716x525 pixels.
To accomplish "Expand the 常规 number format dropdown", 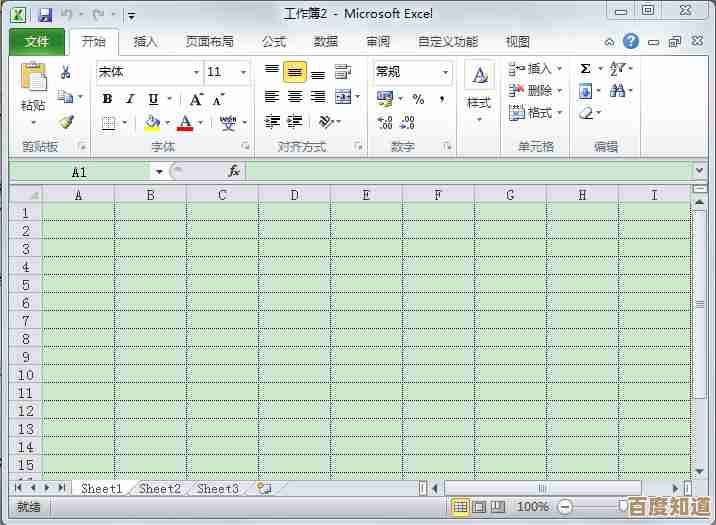I will click(445, 72).
